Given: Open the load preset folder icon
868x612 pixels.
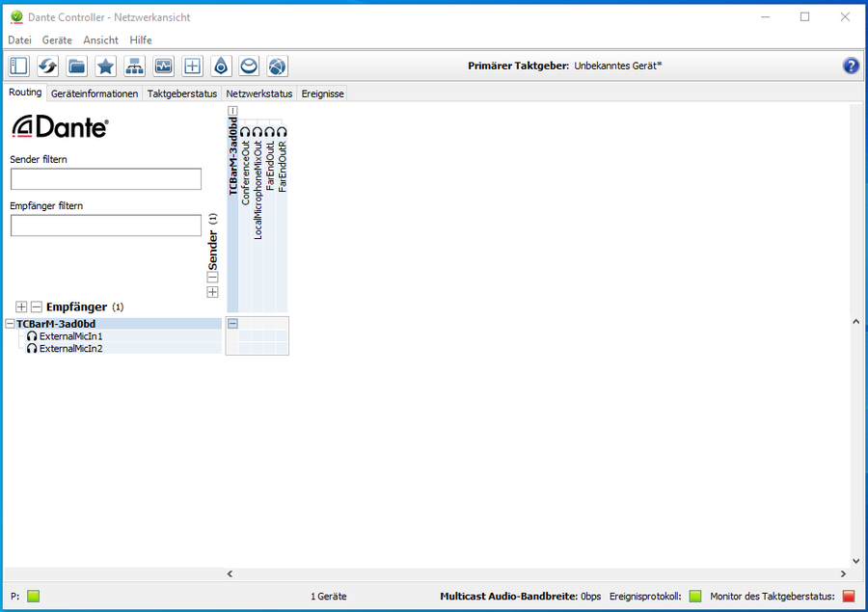Looking at the screenshot, I should tap(77, 67).
